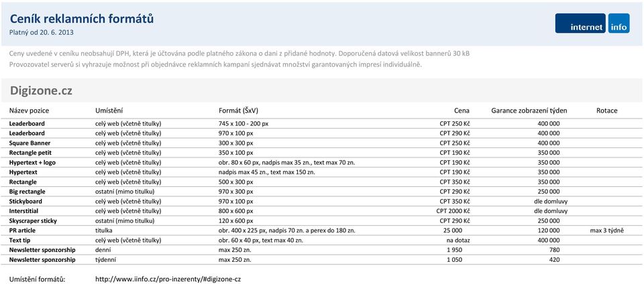Click the 'max 3 týdně' rotation cell
Image resolution: width=644 pixels, height=284 pixels.
click(x=606, y=230)
